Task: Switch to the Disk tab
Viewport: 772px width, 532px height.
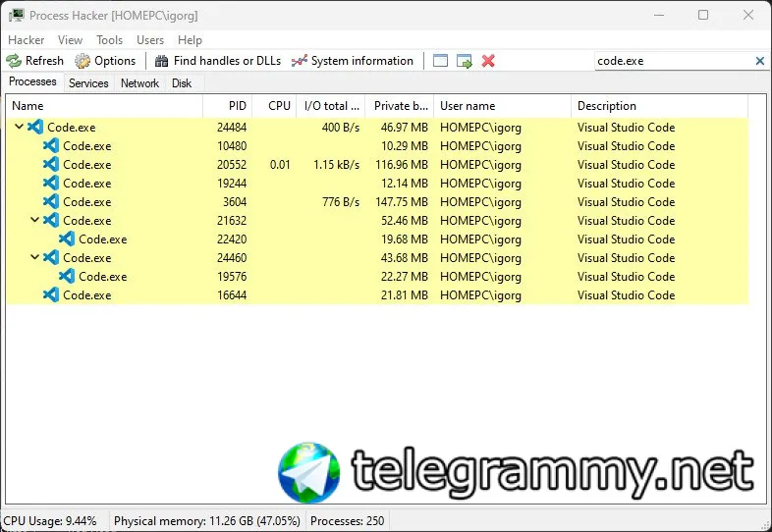Action: pyautogui.click(x=182, y=83)
